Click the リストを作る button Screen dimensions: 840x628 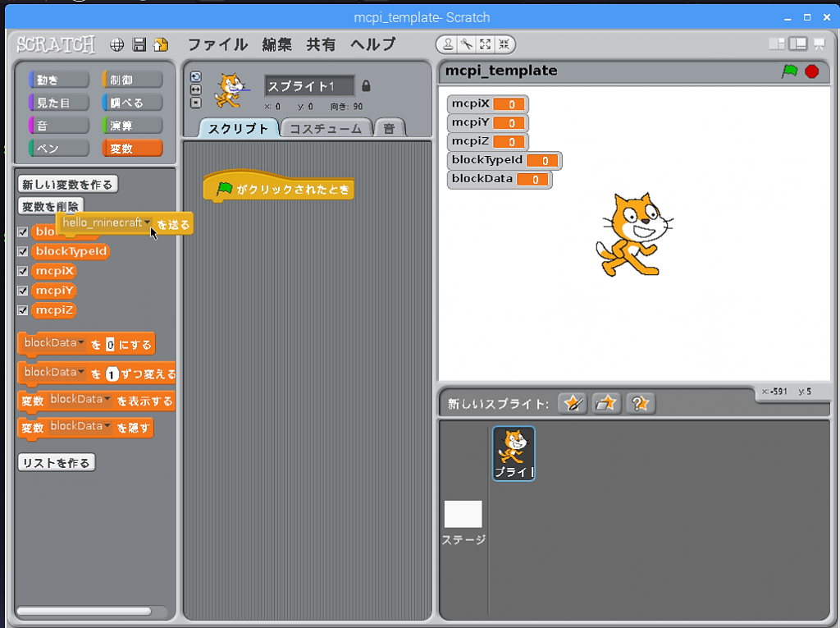(x=56, y=463)
